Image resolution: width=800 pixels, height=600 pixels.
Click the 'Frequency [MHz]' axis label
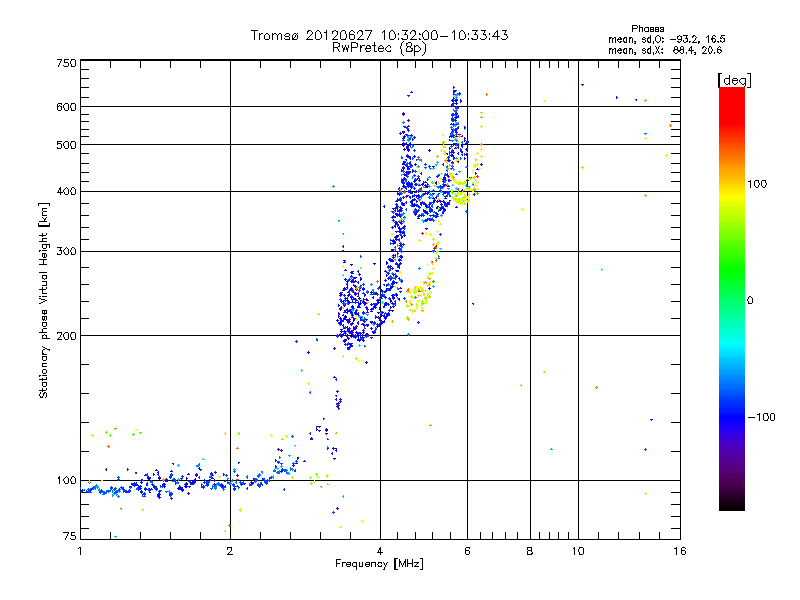pyautogui.click(x=379, y=564)
